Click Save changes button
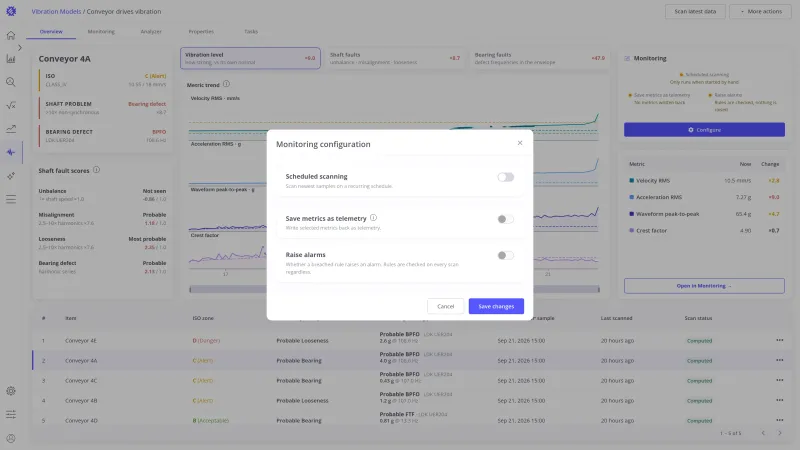This screenshot has width=800, height=450. coord(496,306)
